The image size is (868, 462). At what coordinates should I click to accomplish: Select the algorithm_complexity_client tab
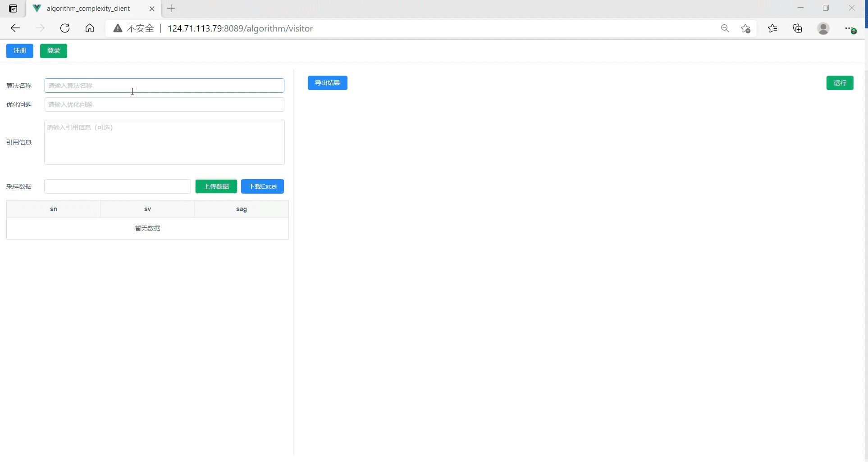88,9
